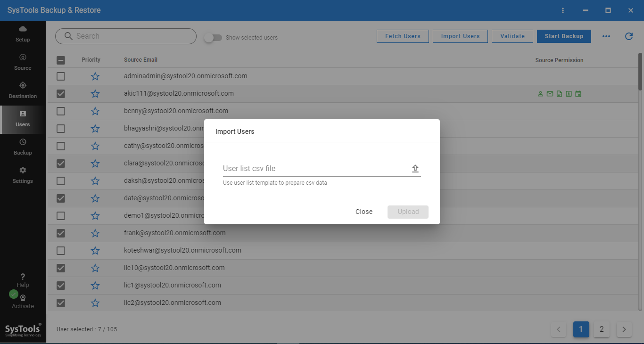644x344 pixels.
Task: Go to page 2 of users
Action: coord(602,329)
